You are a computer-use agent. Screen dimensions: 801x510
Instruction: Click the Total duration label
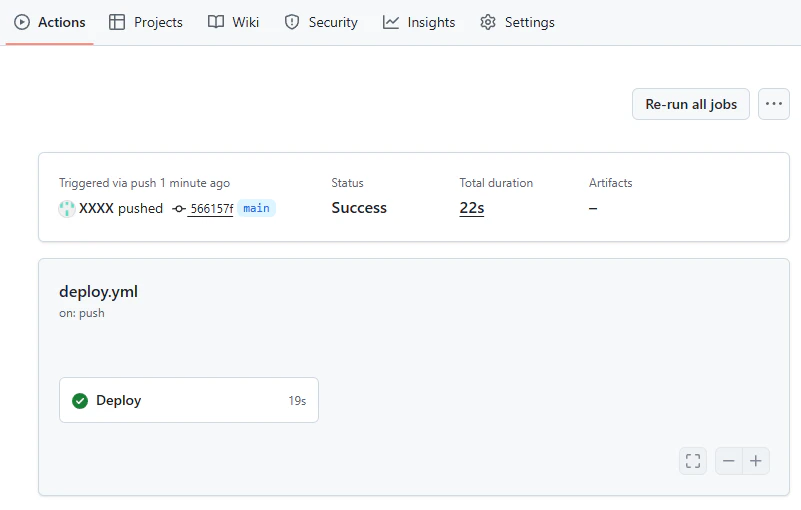(x=496, y=183)
